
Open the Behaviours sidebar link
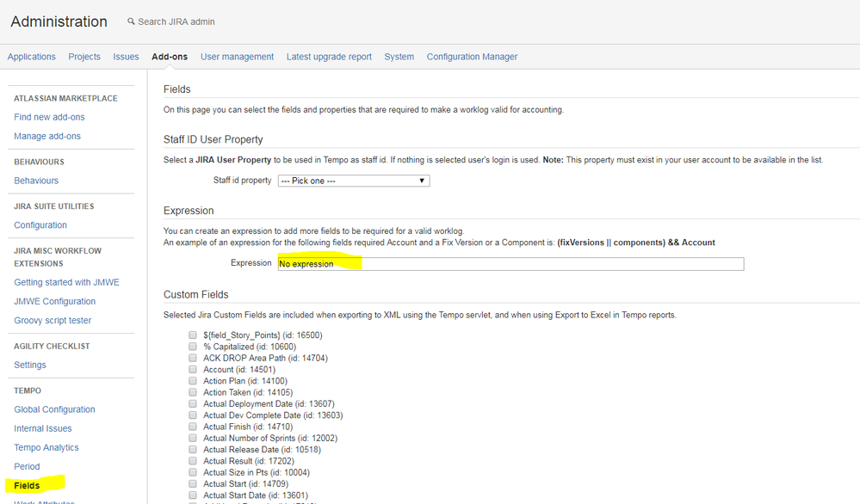(36, 181)
